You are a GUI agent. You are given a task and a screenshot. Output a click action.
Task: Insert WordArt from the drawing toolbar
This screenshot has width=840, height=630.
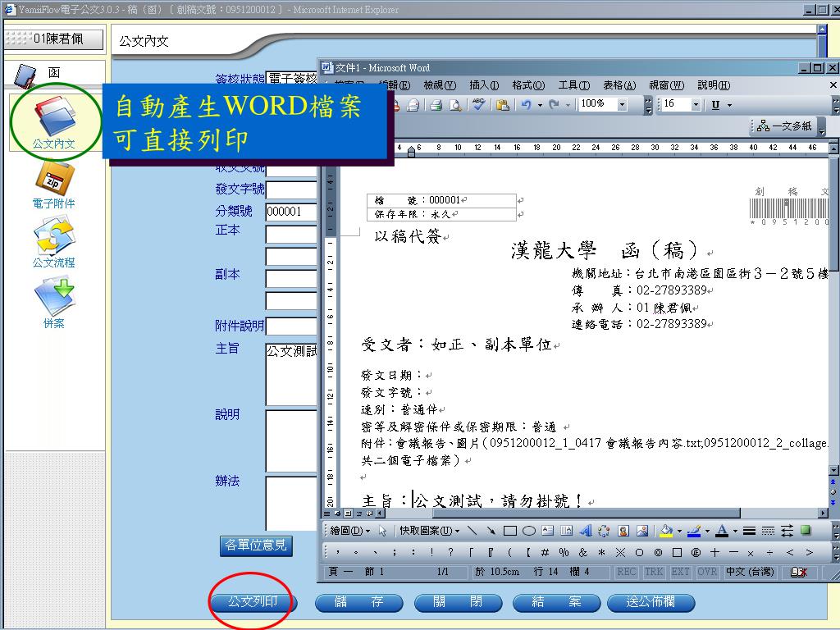[x=586, y=531]
